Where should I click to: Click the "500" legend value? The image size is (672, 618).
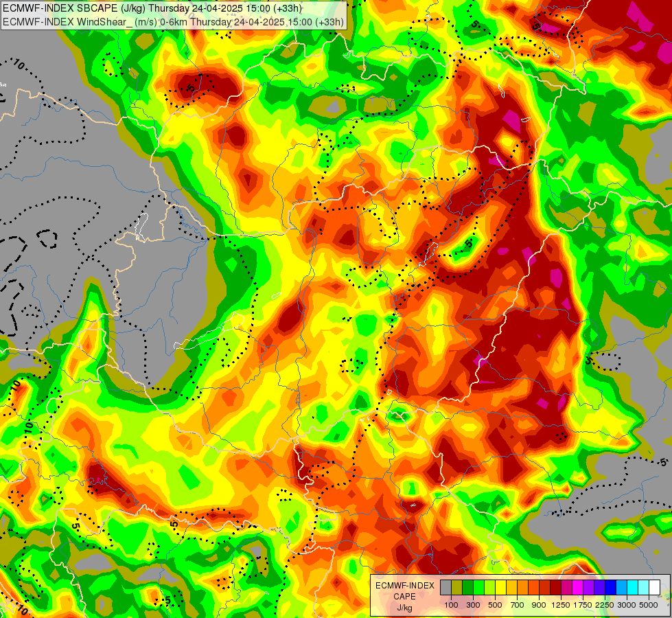tap(495, 605)
